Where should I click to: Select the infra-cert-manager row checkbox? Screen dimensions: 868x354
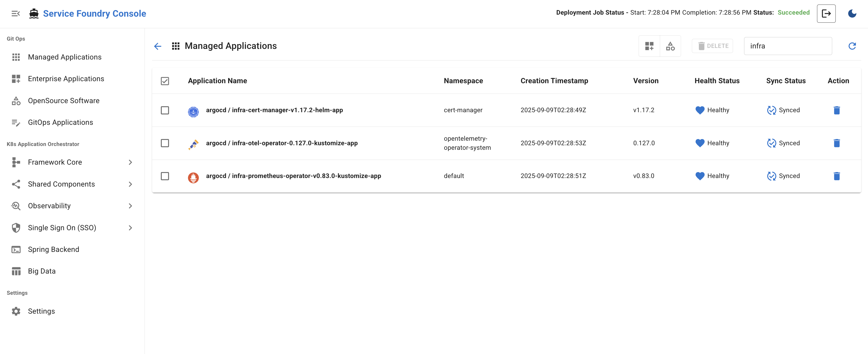tap(165, 110)
